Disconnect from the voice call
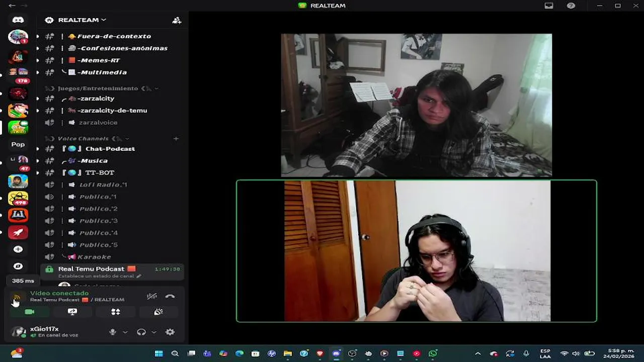 click(x=170, y=297)
